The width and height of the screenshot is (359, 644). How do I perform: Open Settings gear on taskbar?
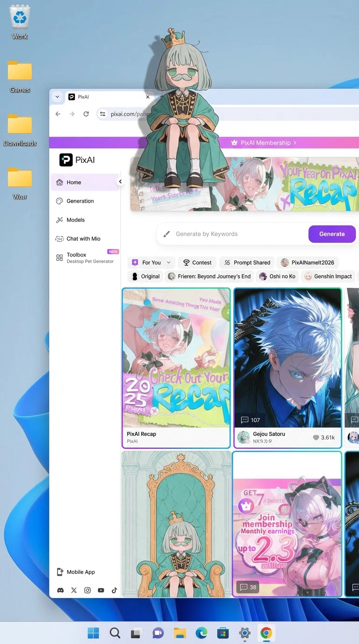244,633
